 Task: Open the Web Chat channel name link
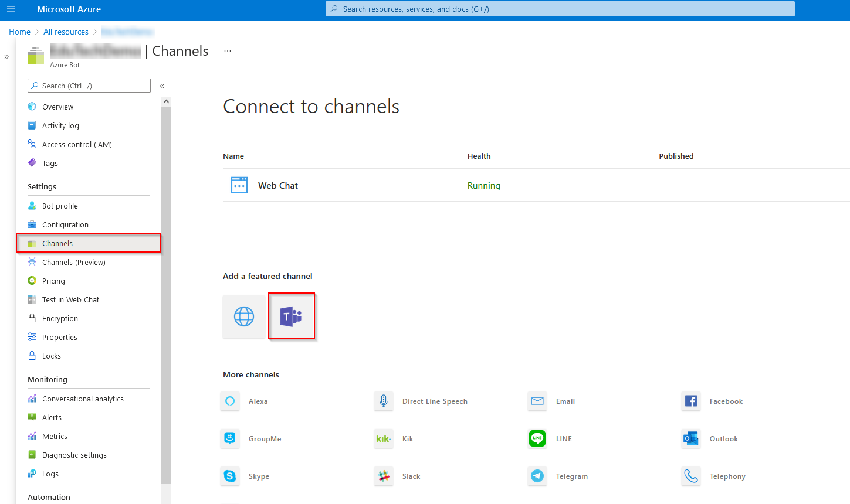point(278,186)
